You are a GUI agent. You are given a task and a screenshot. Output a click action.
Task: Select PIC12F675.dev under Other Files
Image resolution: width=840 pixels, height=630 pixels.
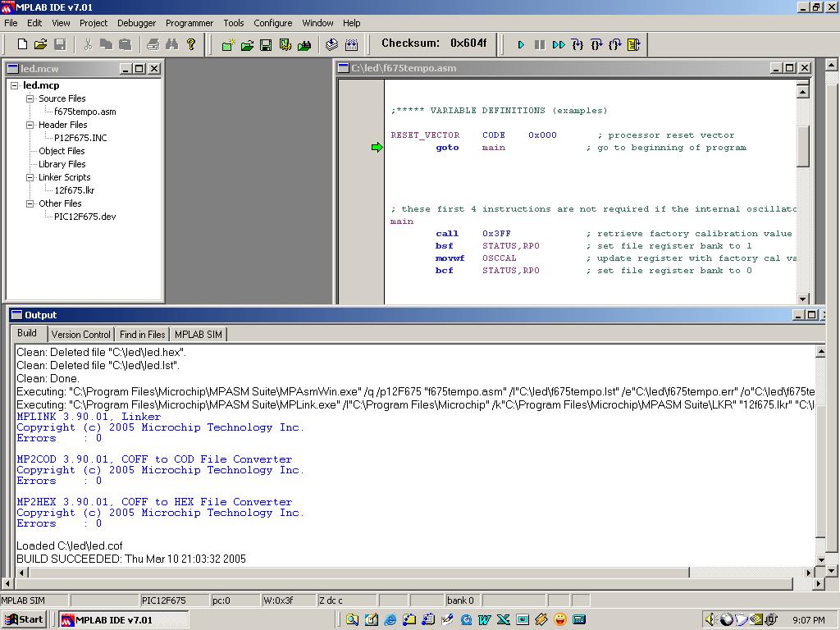coord(84,217)
